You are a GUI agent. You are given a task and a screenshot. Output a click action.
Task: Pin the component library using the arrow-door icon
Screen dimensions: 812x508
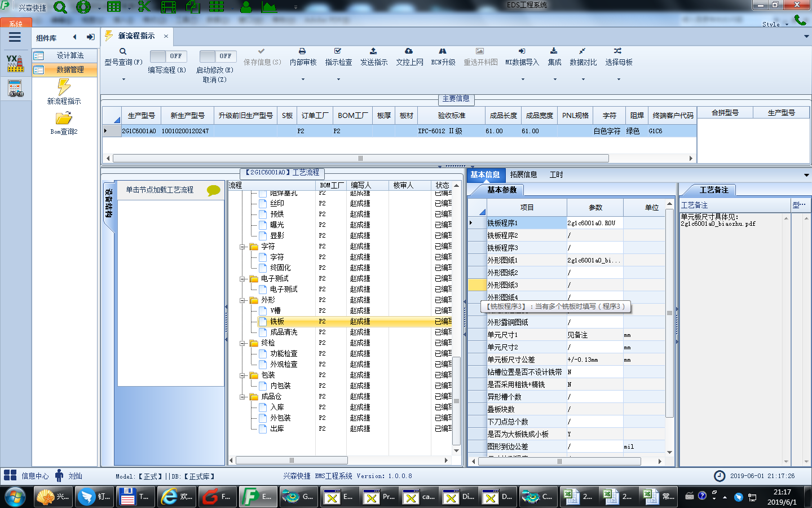point(90,37)
